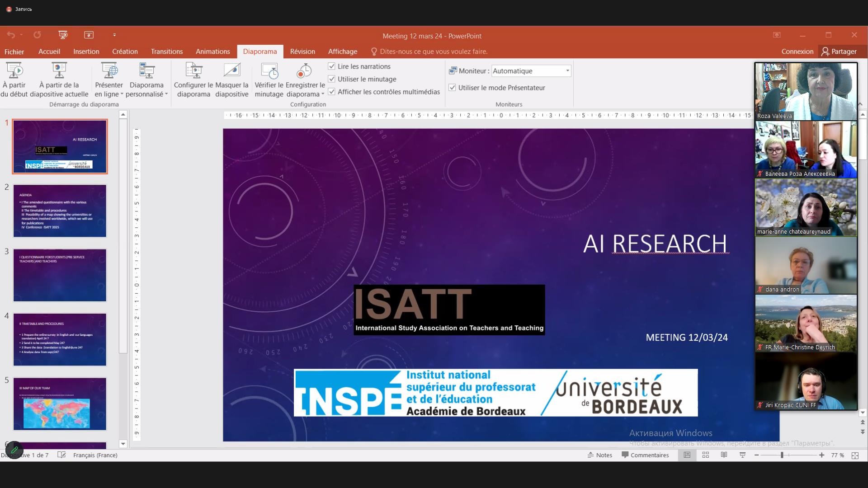Image resolution: width=868 pixels, height=488 pixels.
Task: Click the fit slide to window icon
Action: [x=855, y=455]
